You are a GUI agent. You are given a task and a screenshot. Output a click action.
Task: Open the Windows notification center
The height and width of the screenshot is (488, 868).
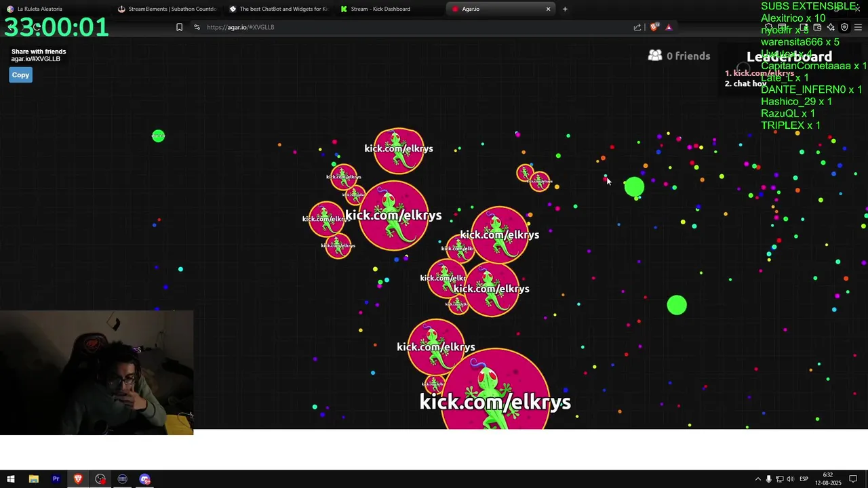click(x=853, y=479)
